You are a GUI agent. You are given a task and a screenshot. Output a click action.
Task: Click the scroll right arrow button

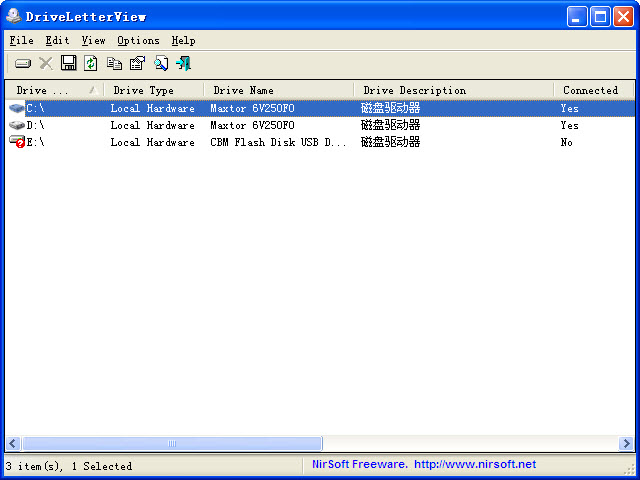point(626,443)
